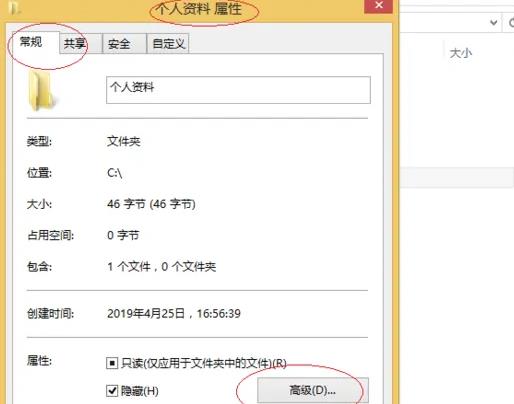Select the location value C:\
Image resolution: width=514 pixels, height=404 pixels.
click(x=115, y=173)
